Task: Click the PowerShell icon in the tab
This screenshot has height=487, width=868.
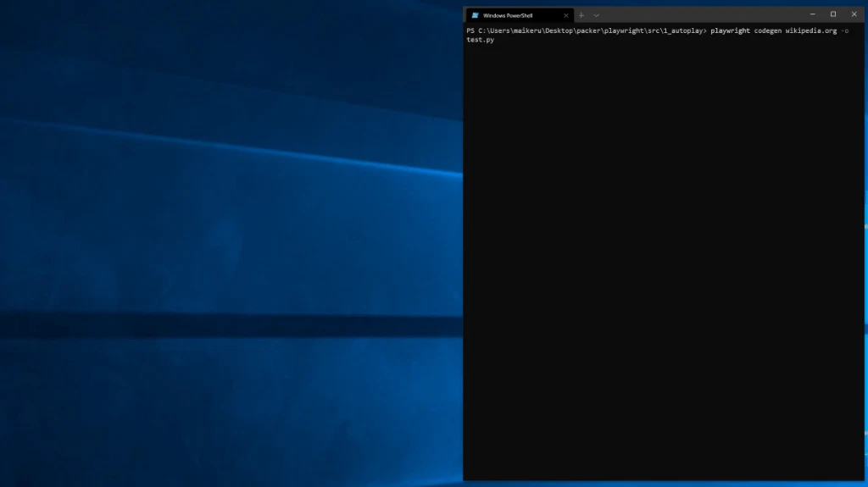Action: coord(475,15)
